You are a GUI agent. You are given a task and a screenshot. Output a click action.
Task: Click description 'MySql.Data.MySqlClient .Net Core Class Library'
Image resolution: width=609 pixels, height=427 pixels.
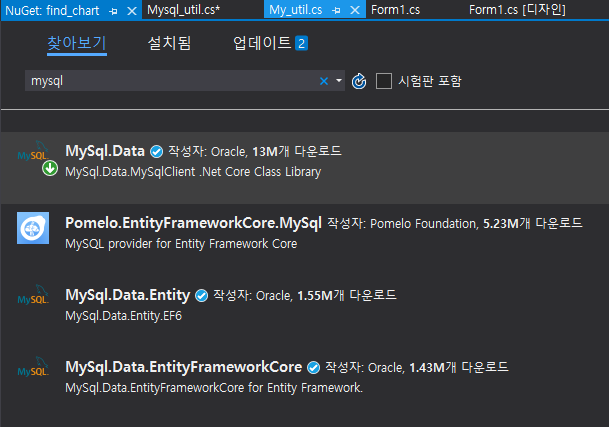(x=193, y=172)
